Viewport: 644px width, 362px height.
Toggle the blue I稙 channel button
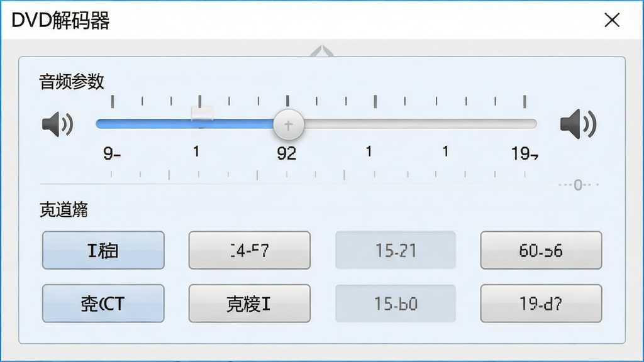(103, 250)
